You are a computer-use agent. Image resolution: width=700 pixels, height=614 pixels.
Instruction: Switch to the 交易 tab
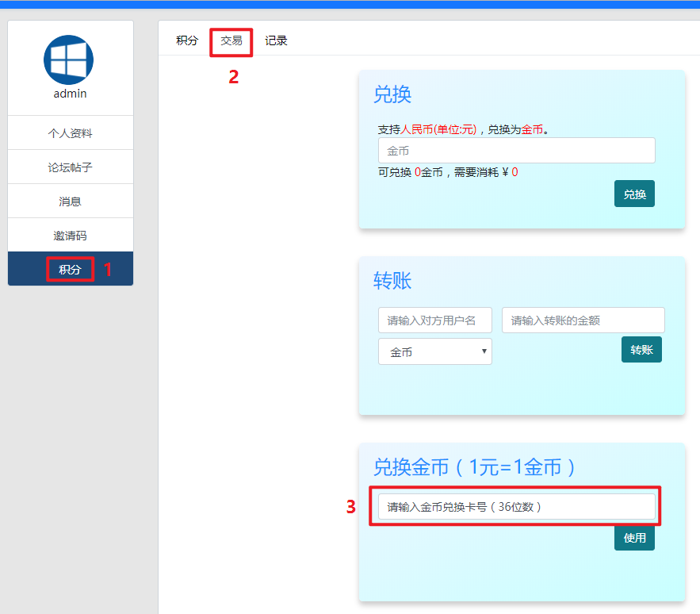coord(231,40)
